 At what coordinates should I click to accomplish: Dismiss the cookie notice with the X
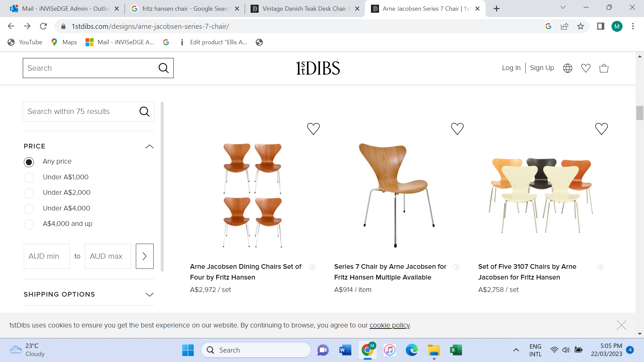(x=621, y=325)
